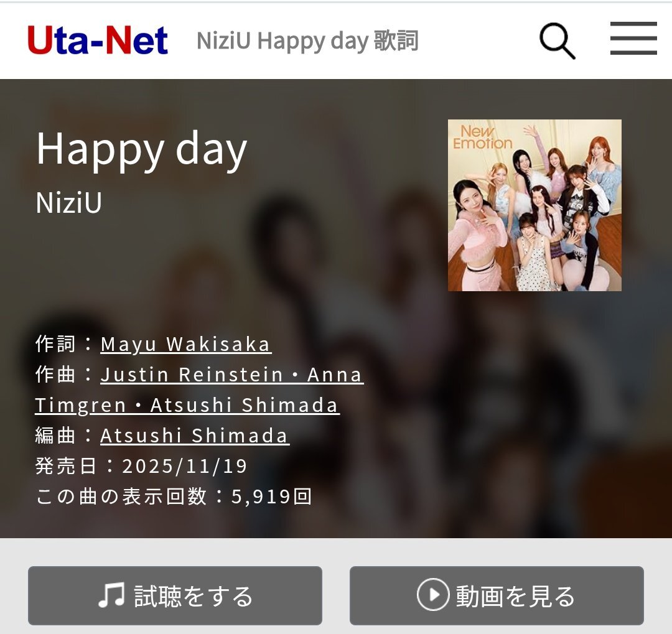Click the Timgren composer link text
The width and height of the screenshot is (672, 634).
[x=80, y=405]
